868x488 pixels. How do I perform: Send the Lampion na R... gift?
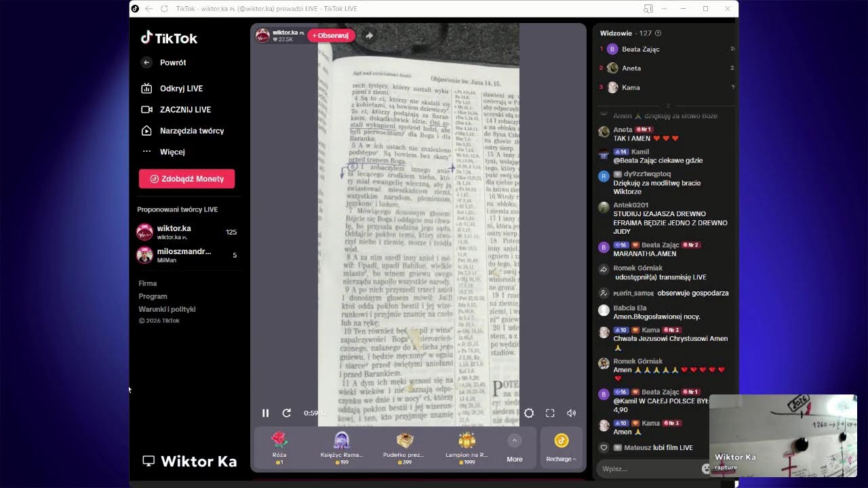pyautogui.click(x=467, y=448)
